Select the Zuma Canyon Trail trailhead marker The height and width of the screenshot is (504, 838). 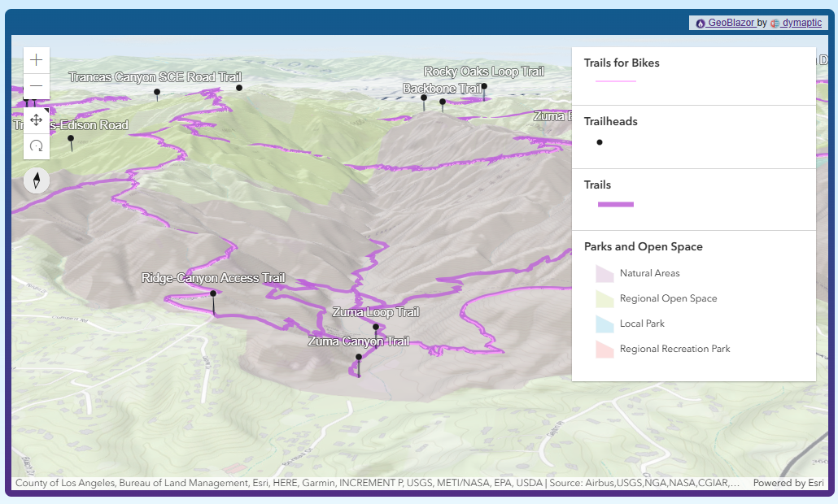[x=358, y=357]
